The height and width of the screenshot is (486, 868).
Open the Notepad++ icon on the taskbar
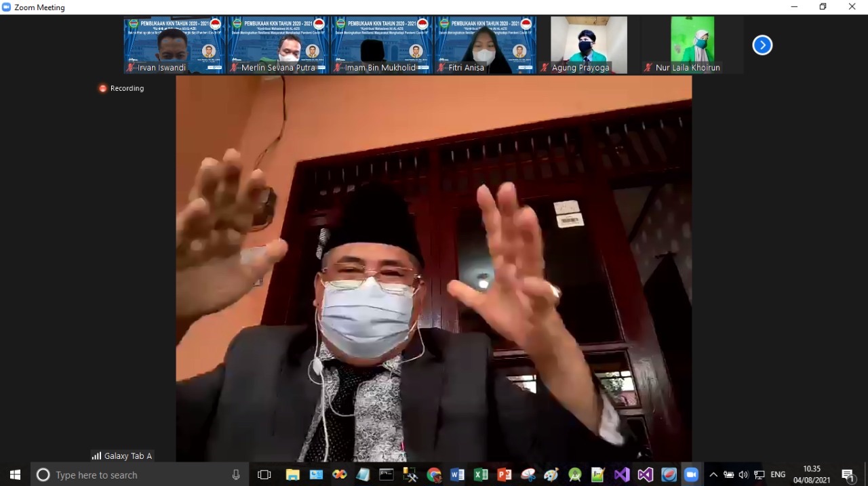coord(598,474)
